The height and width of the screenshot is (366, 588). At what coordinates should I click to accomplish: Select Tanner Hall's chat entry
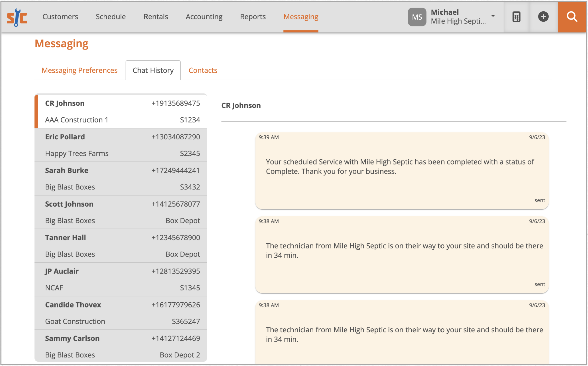point(121,246)
